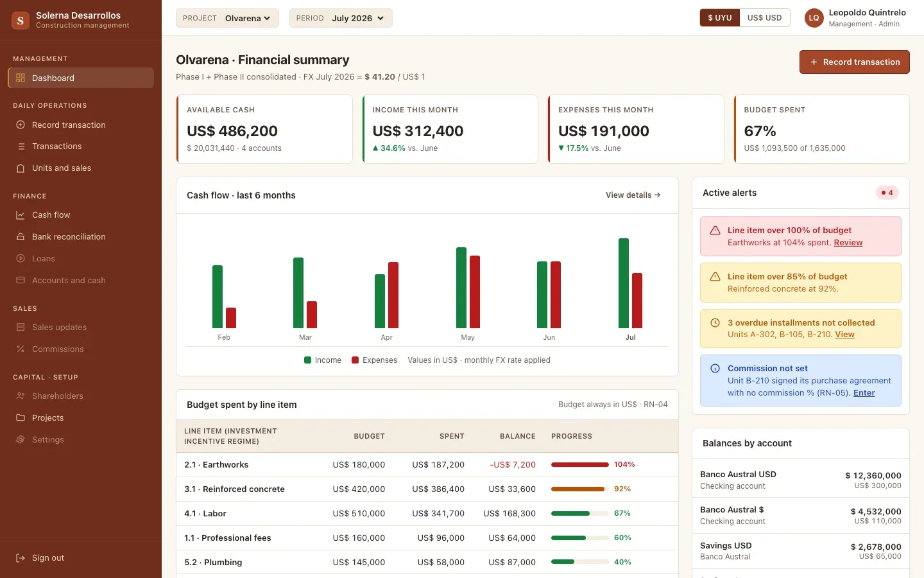Click the Shareholders icon in sidebar
This screenshot has height=578, width=924.
tap(21, 396)
